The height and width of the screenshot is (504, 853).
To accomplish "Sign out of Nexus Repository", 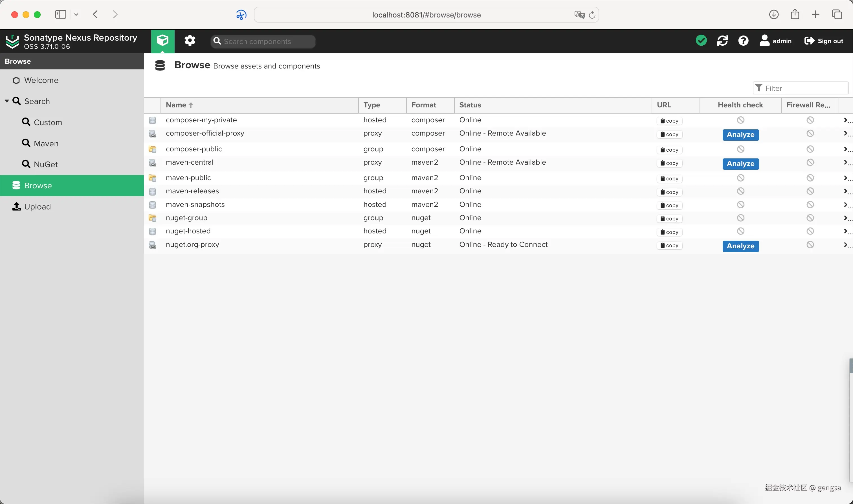I will point(824,41).
